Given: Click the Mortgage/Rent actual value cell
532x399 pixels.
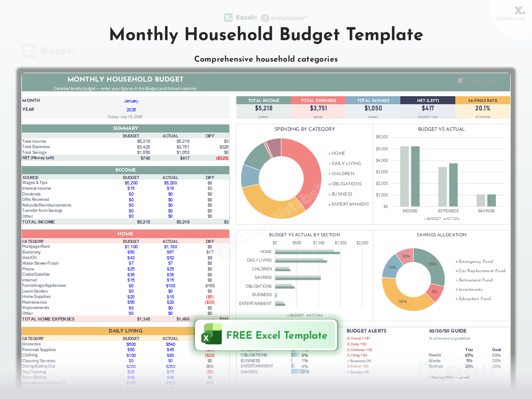Looking at the screenshot, I should [x=170, y=247].
